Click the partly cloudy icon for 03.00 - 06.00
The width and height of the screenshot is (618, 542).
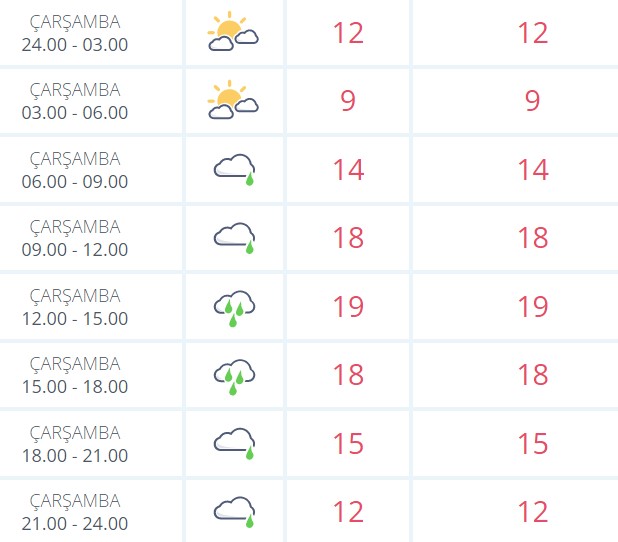(233, 100)
